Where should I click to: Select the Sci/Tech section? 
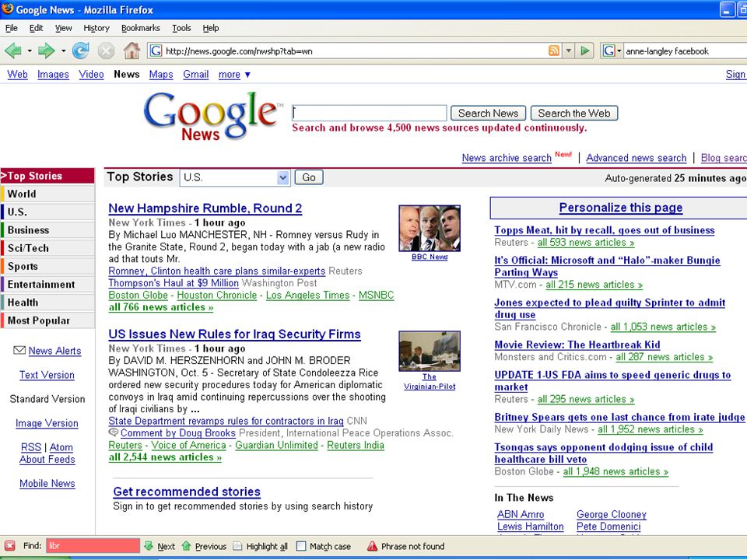47,248
